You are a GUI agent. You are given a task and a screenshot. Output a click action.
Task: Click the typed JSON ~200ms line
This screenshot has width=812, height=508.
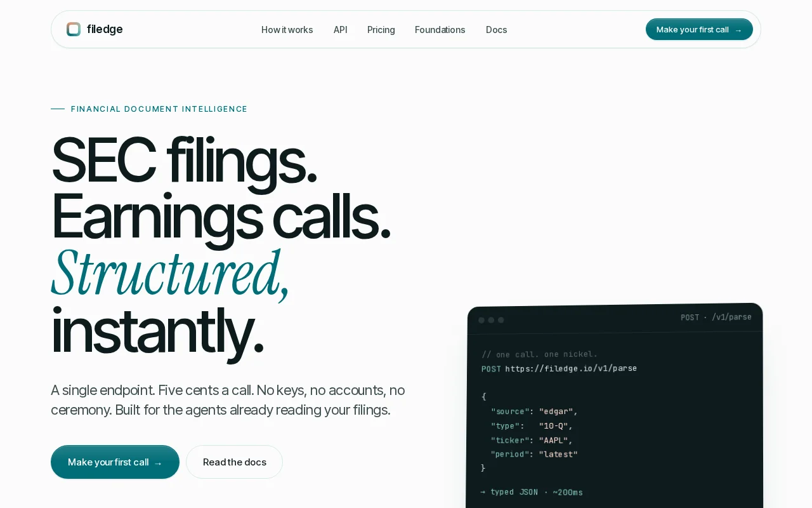(532, 492)
